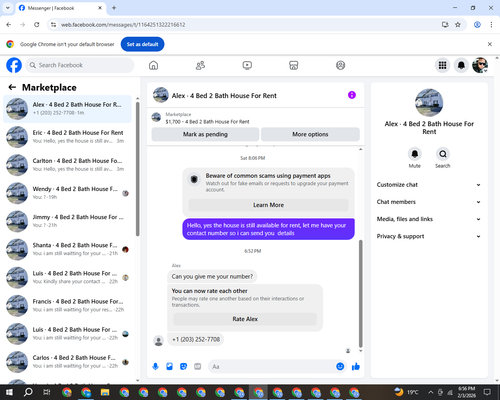Reload the page with the refresh icon

[37, 25]
